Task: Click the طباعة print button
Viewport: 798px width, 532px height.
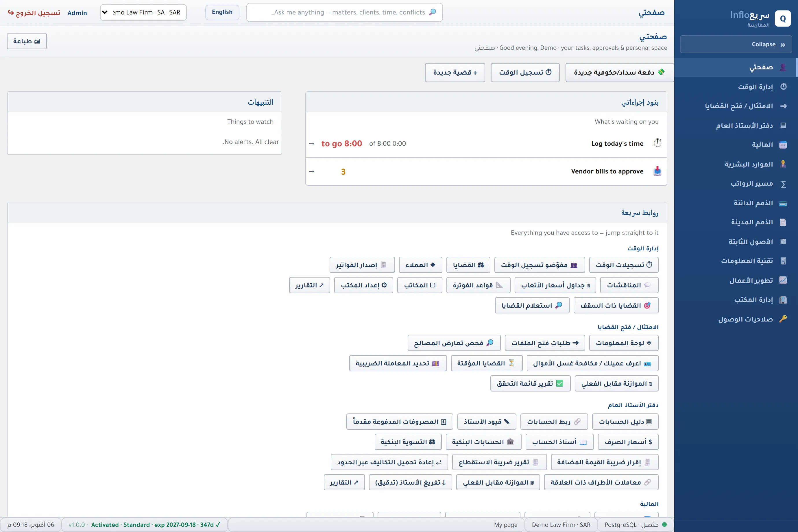Action: pos(27,41)
